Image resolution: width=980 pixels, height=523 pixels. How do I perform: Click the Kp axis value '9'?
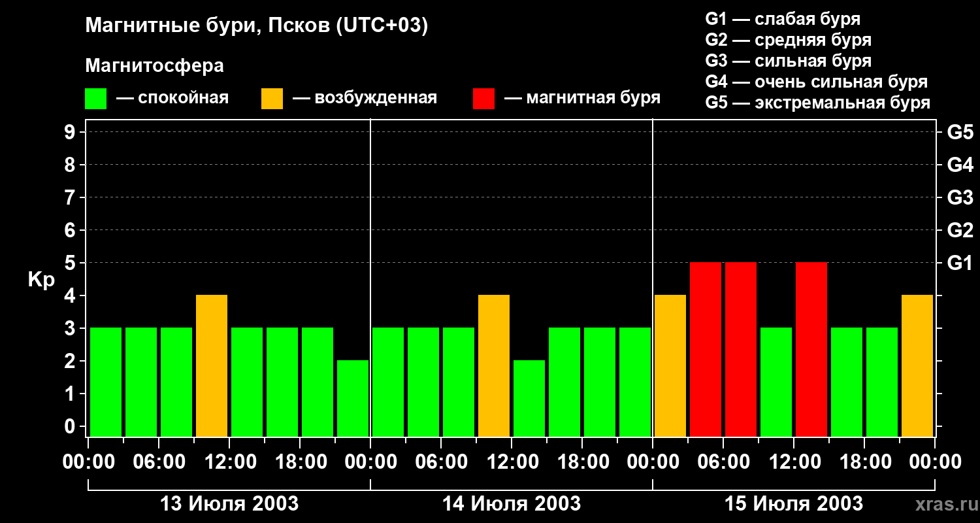tap(71, 132)
